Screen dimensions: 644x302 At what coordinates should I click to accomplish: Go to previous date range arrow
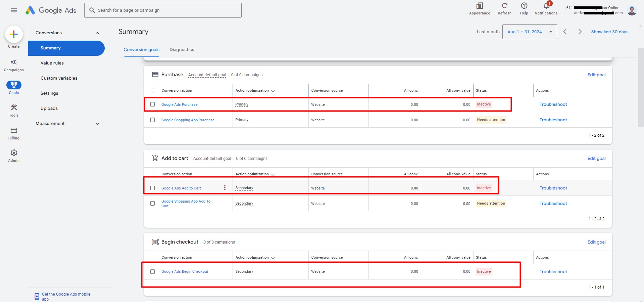coord(565,32)
